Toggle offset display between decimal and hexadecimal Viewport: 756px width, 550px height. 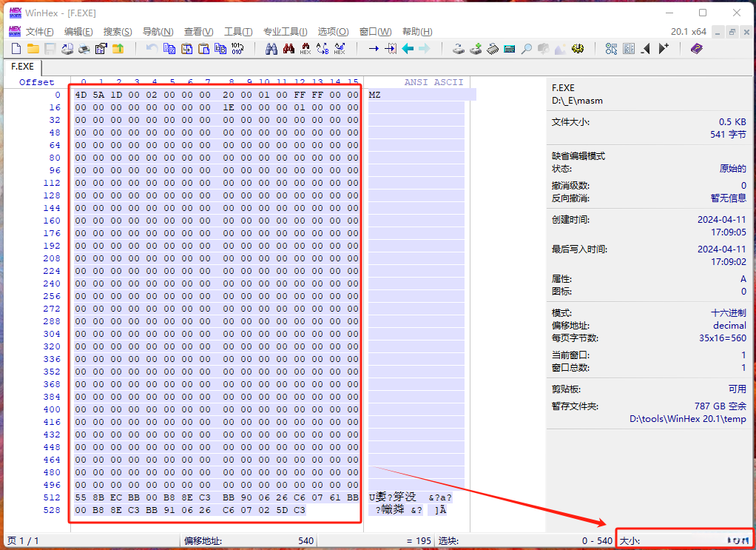[x=729, y=326]
